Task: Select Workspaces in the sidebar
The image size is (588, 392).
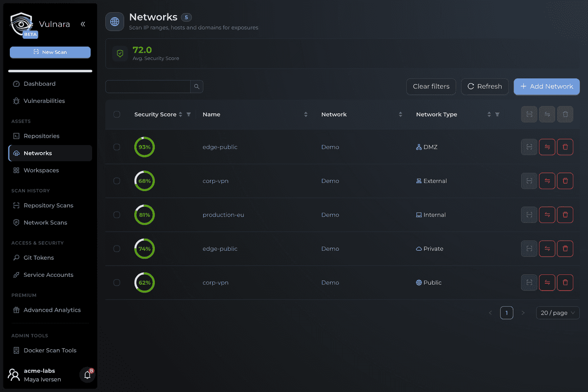Action: pyautogui.click(x=50, y=171)
